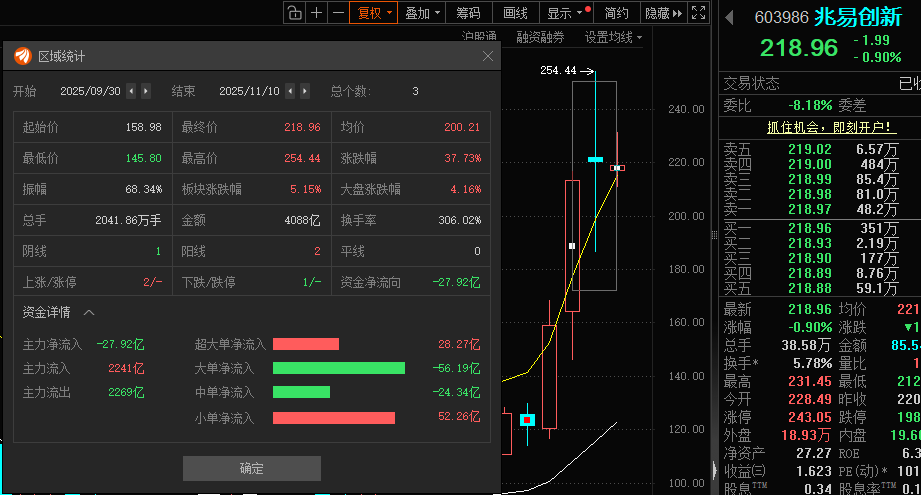This screenshot has width=921, height=495.
Task: Step end date forward arrow
Action: tap(304, 91)
